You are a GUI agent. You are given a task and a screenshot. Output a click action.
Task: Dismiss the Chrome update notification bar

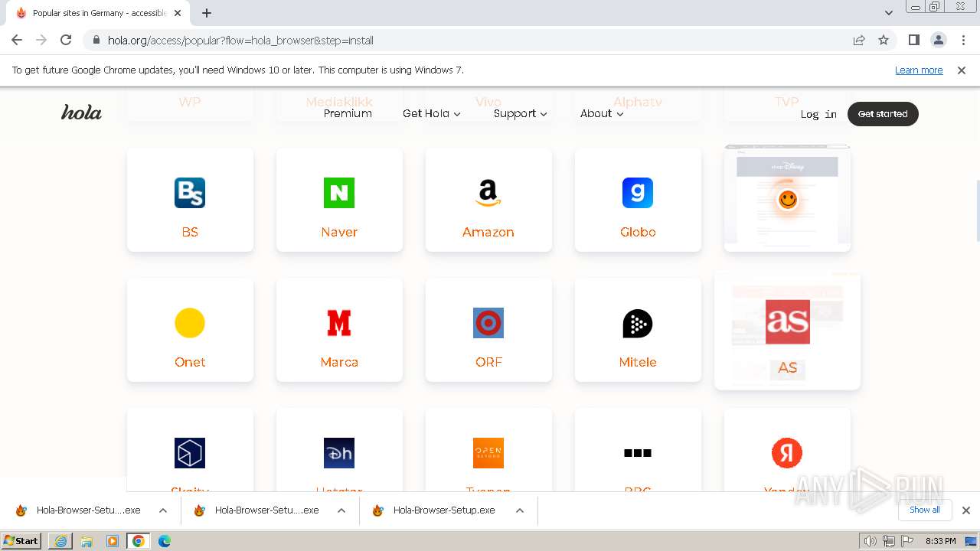pos(962,70)
